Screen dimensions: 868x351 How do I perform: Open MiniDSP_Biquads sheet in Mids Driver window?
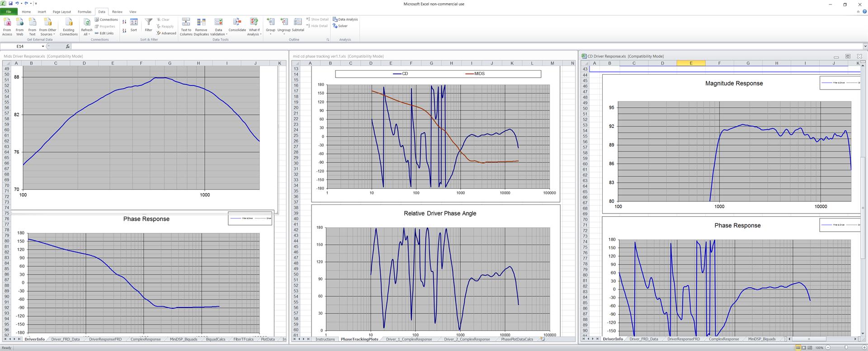183,339
